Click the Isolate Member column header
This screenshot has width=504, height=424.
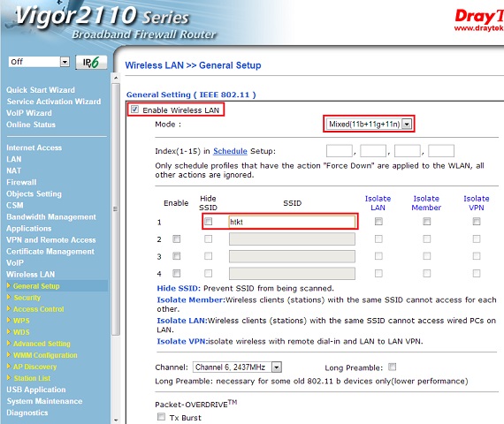tap(426, 203)
